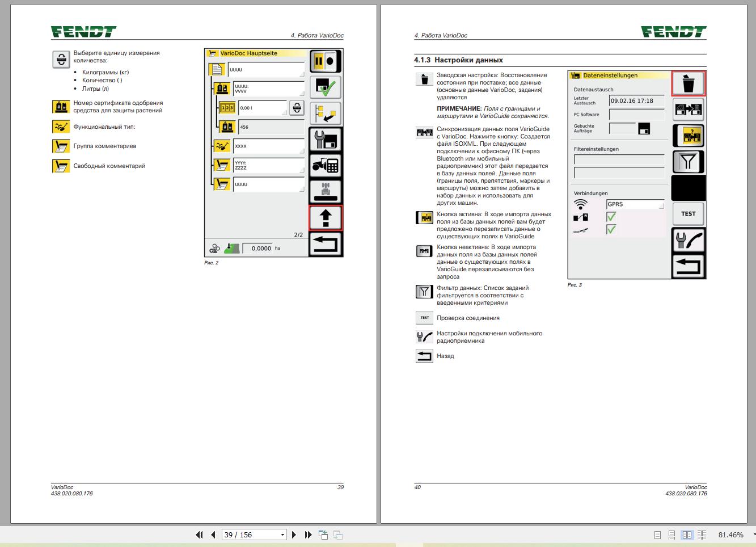Screen dimensions: 756x547
Task: Click the uuuu field beside the document icon
Action: click(x=267, y=70)
